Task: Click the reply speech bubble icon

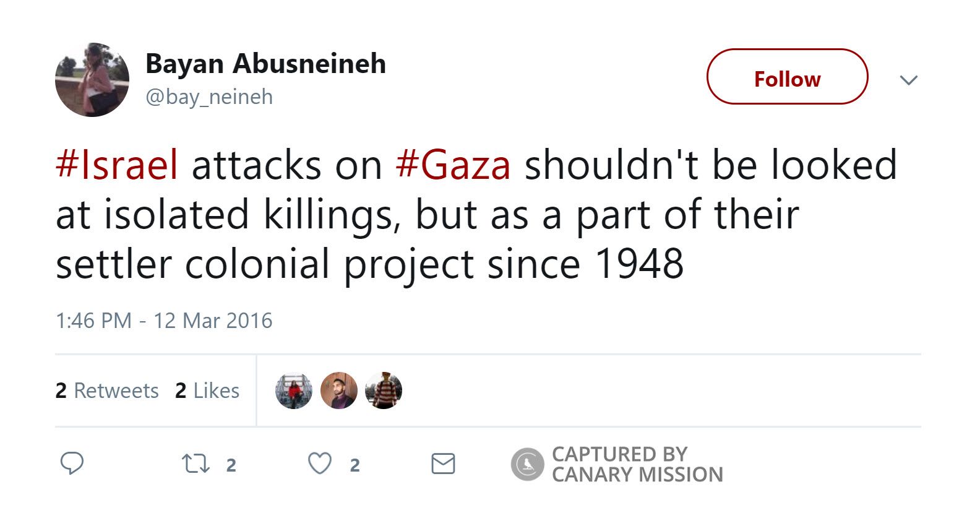Action: click(74, 462)
